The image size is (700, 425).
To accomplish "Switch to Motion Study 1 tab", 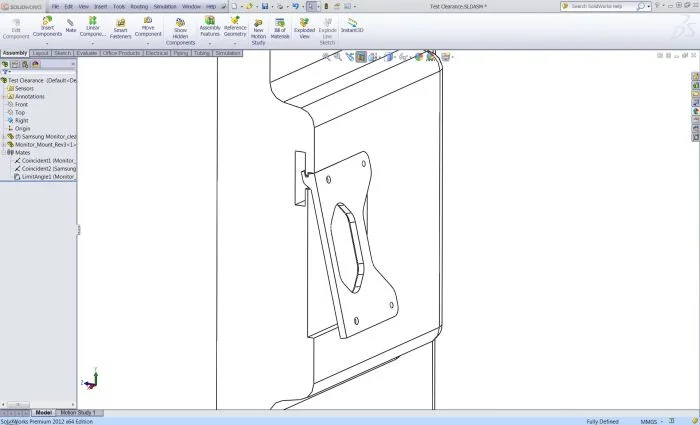I will click(78, 412).
